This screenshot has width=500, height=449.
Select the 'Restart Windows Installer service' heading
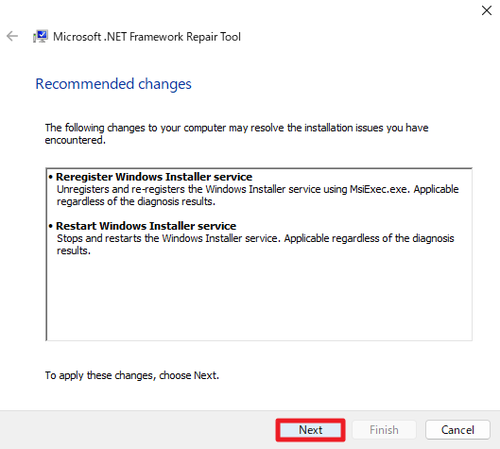pyautogui.click(x=146, y=226)
